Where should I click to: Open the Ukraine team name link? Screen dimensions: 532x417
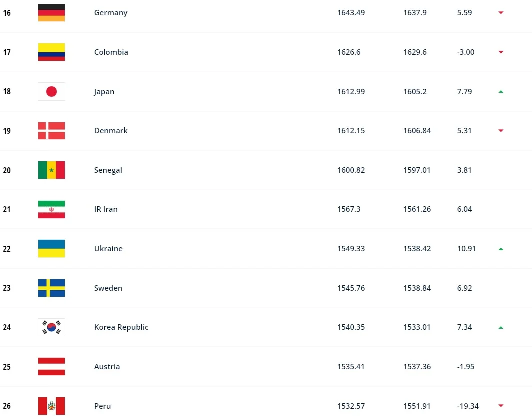tap(108, 249)
